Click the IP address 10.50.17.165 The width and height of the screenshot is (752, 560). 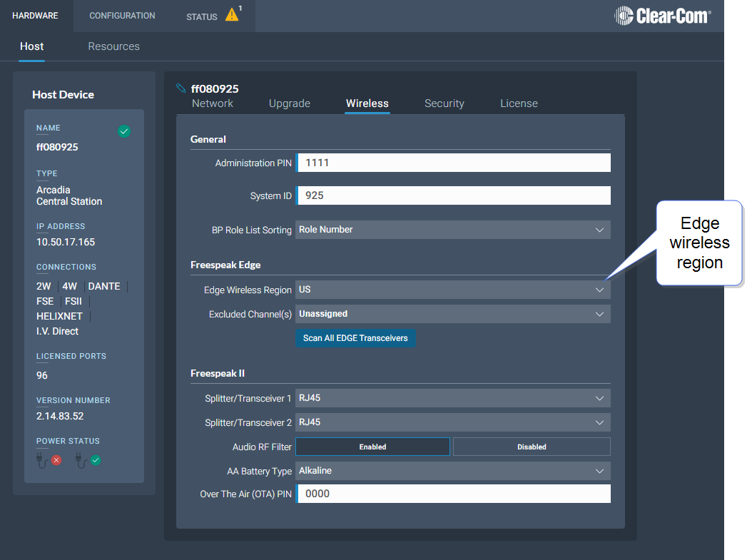point(66,242)
